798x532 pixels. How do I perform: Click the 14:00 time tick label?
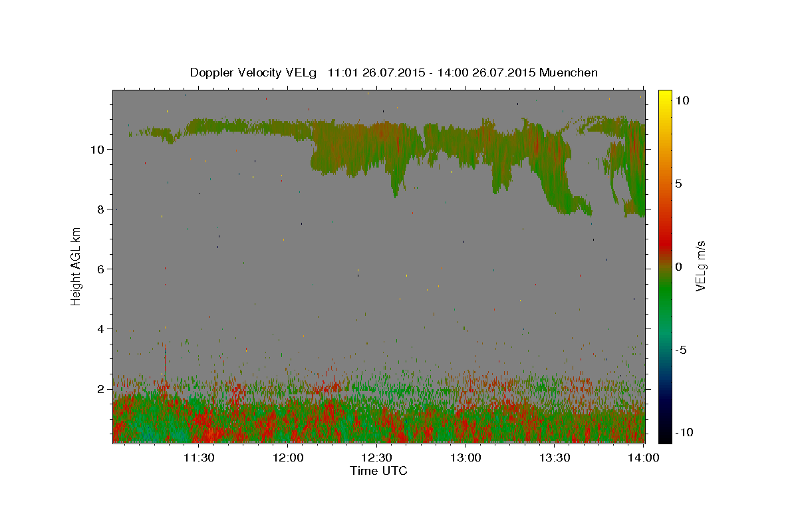tap(644, 458)
